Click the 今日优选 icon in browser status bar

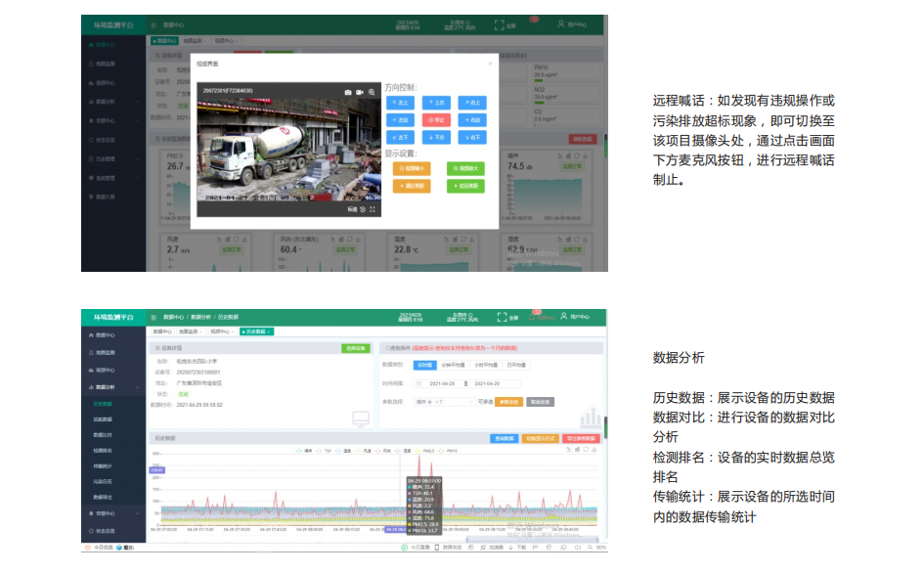click(88, 548)
